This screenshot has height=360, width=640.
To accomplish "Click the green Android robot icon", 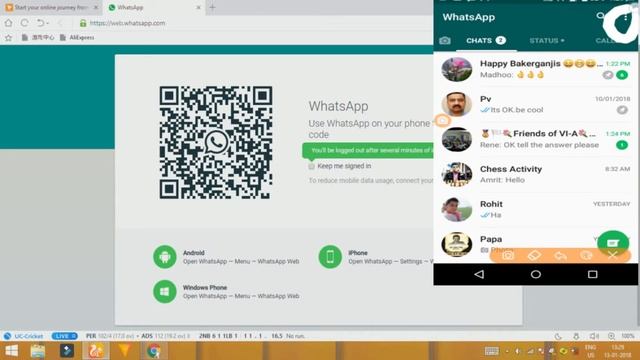I will 164,257.
